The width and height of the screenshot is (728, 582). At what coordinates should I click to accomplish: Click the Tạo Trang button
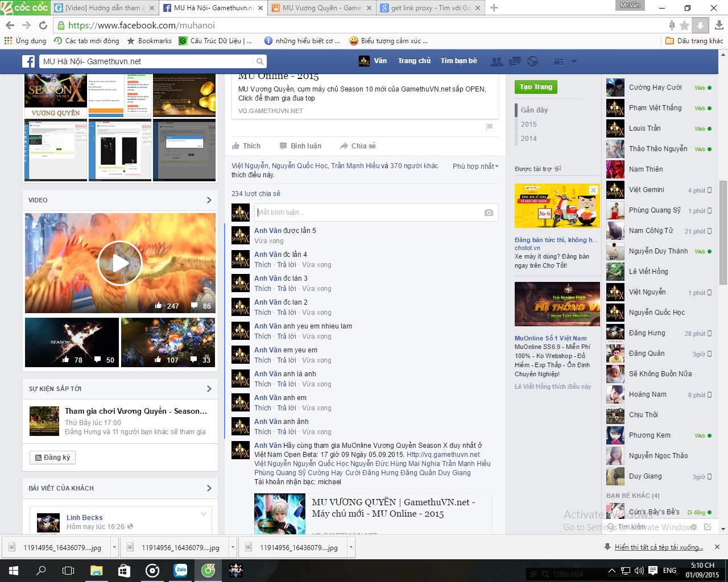pos(536,87)
